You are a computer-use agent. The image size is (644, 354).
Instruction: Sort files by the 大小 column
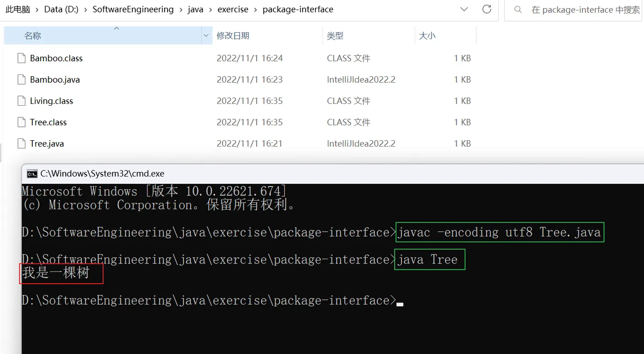click(427, 36)
